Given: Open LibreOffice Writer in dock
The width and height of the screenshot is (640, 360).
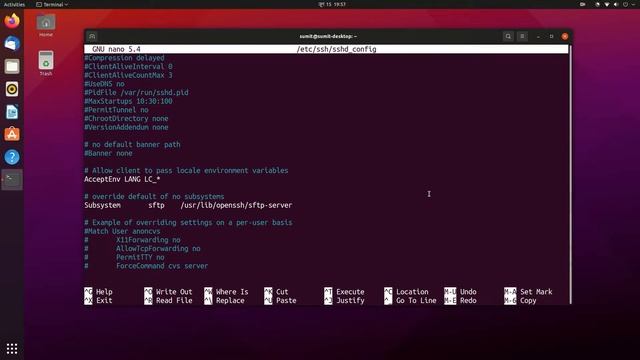Looking at the screenshot, I should (x=12, y=111).
